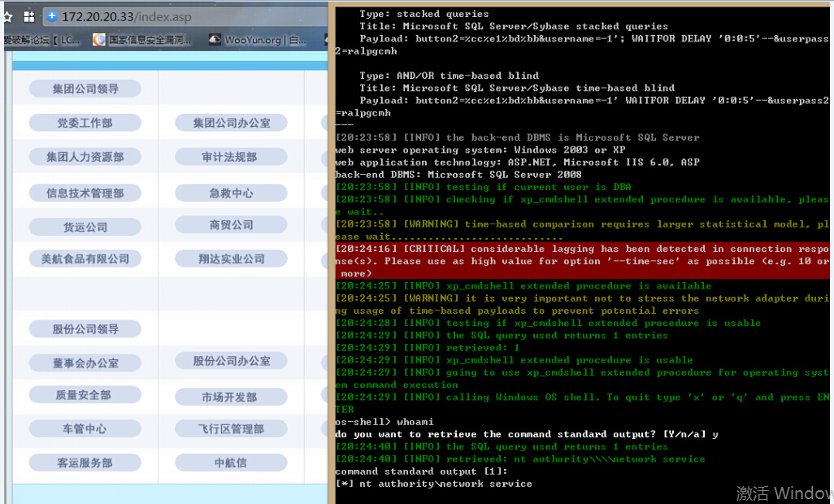Open the WooYun.org bookmark
Screen dimensions: 834x504
pyautogui.click(x=258, y=40)
